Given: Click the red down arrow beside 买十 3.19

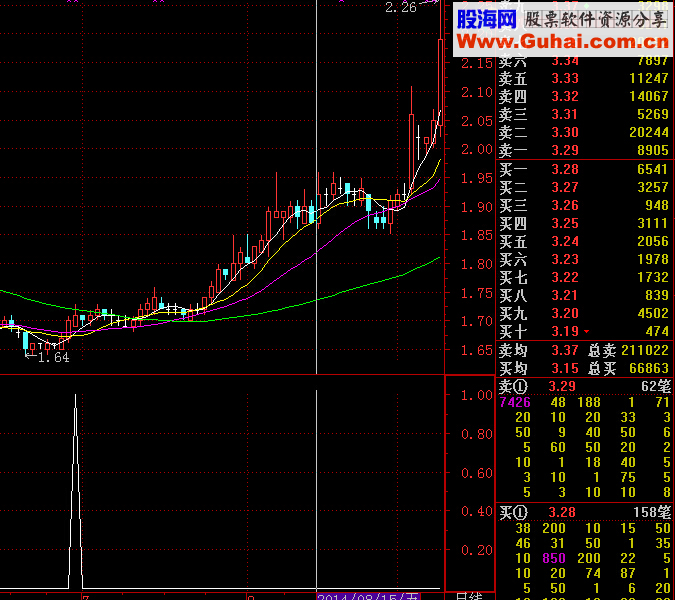Looking at the screenshot, I should click(x=586, y=331).
